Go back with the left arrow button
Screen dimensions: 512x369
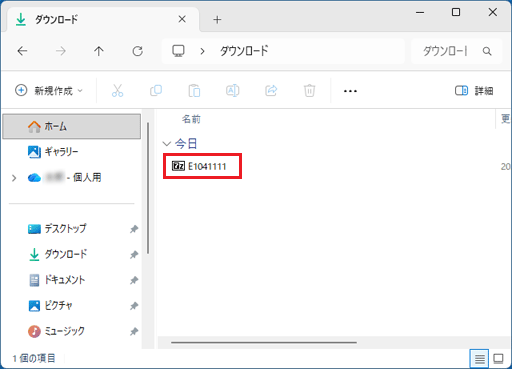click(22, 51)
